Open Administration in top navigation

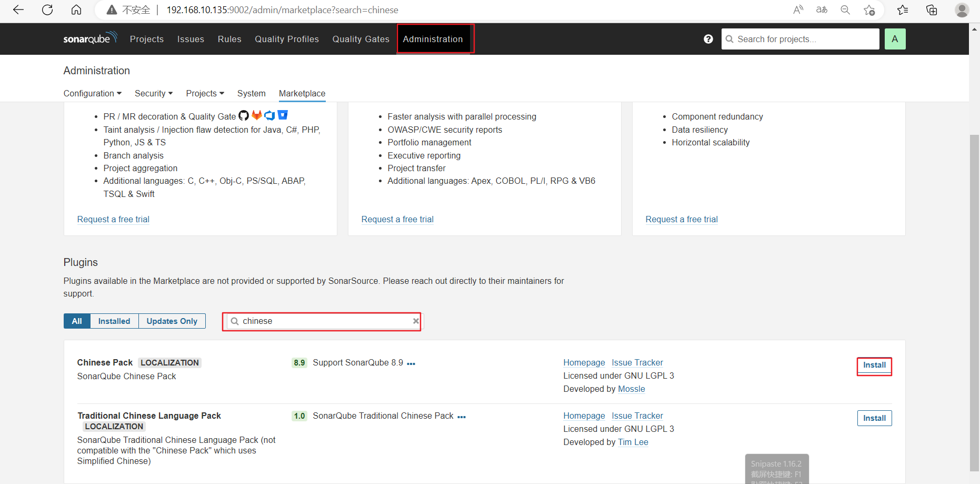pos(433,39)
